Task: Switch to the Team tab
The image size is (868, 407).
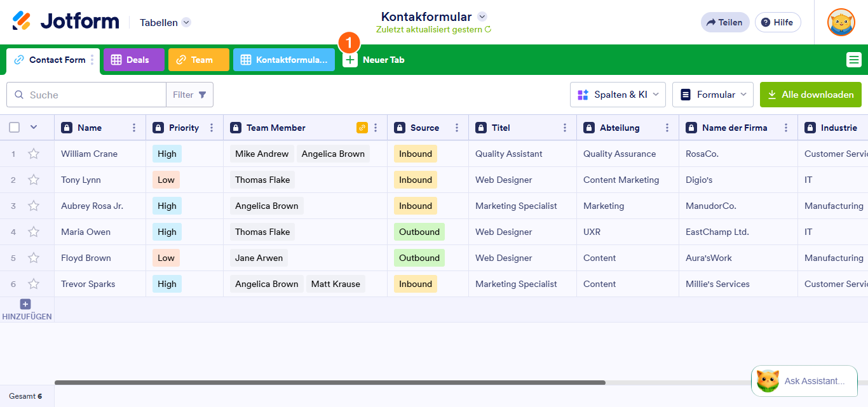Action: click(x=199, y=60)
